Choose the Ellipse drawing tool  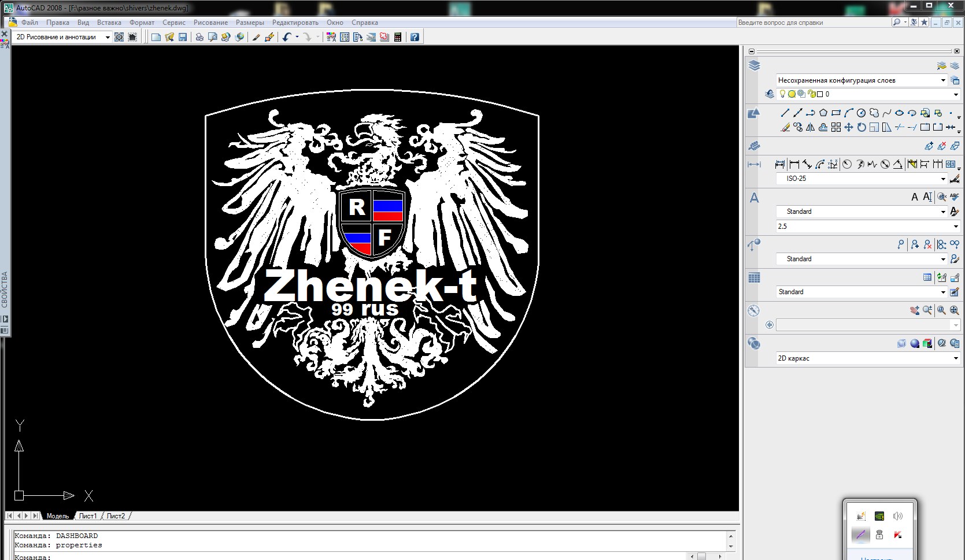click(899, 113)
